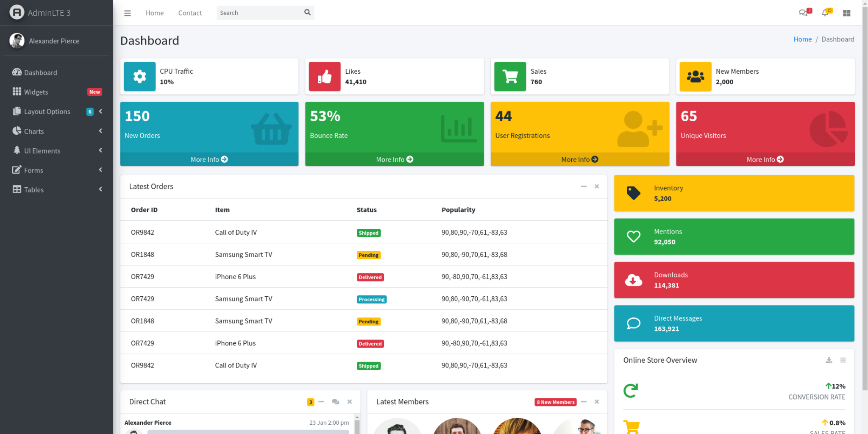Open the Online Store Overview list menu icon
Screen dimensions: 868x434
tap(843, 360)
